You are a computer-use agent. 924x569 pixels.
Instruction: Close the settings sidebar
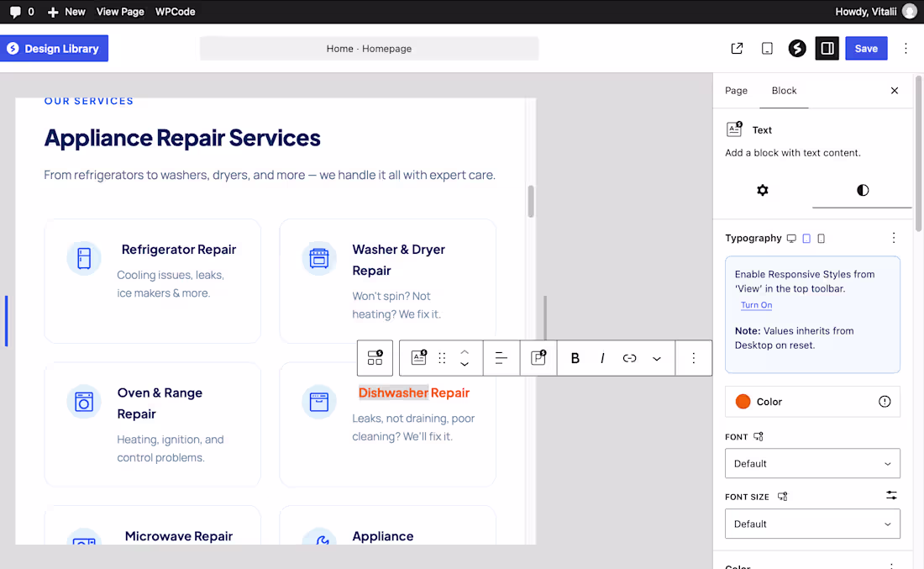pyautogui.click(x=894, y=90)
